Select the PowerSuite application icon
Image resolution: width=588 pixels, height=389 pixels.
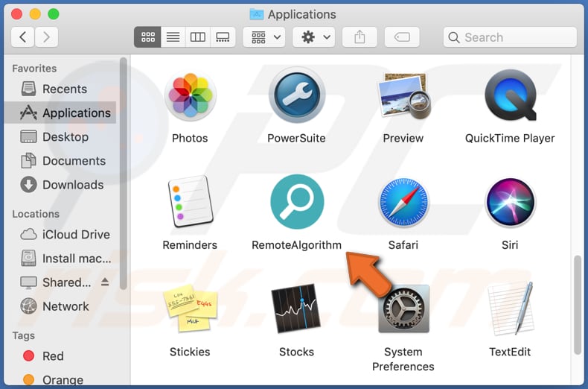pos(297,95)
